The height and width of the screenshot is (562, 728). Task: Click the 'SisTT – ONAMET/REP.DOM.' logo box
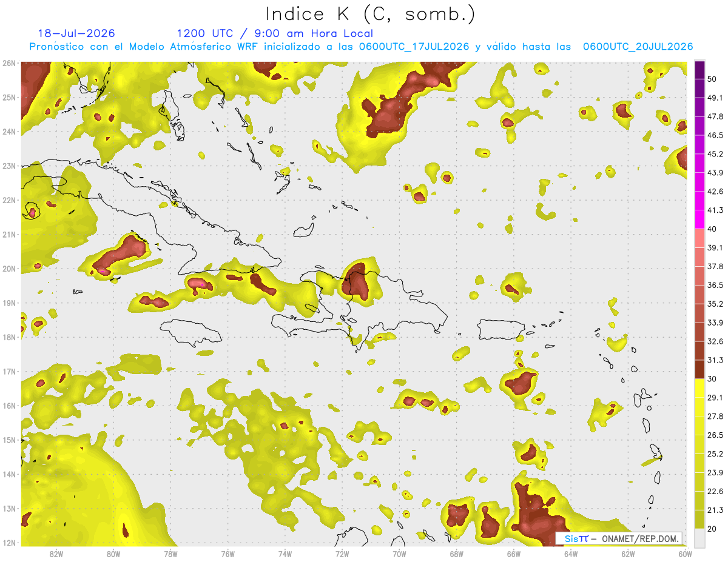[619, 538]
